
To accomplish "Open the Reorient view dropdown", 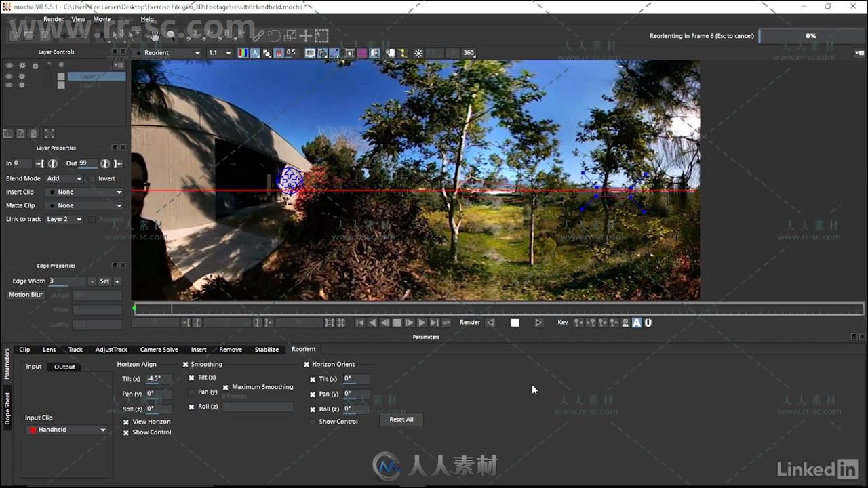I will pos(168,53).
